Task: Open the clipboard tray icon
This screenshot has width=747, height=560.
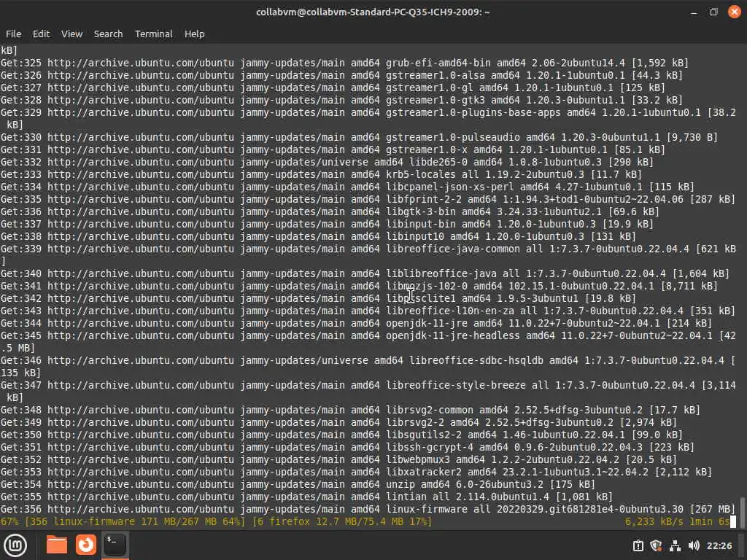Action: (638, 545)
